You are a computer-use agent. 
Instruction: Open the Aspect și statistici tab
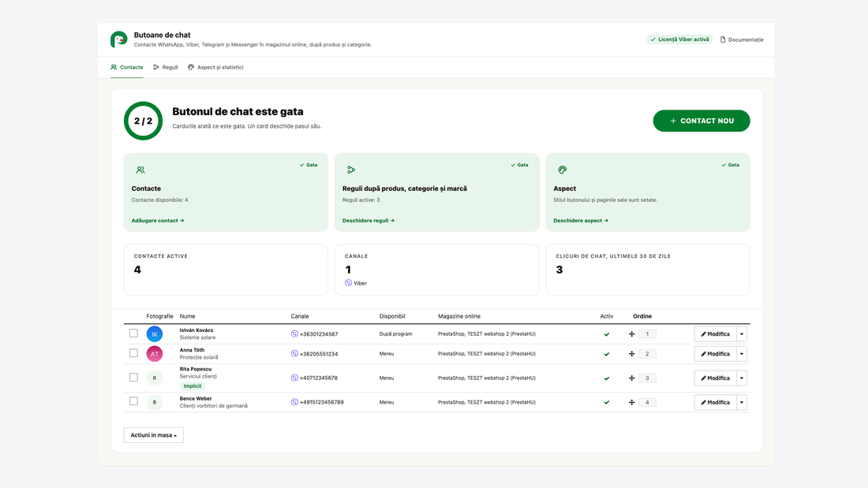coord(215,67)
